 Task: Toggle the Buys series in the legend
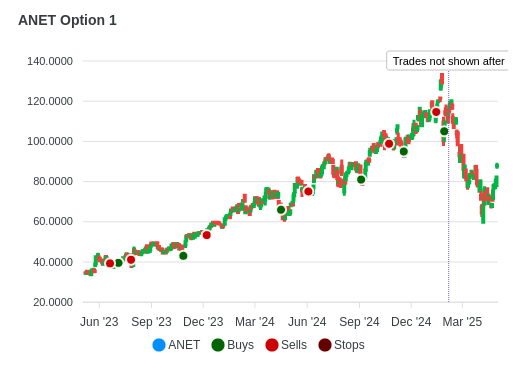(x=233, y=345)
